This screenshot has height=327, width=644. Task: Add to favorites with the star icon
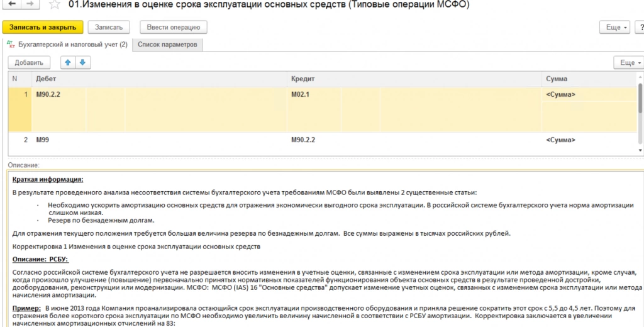[x=54, y=4]
